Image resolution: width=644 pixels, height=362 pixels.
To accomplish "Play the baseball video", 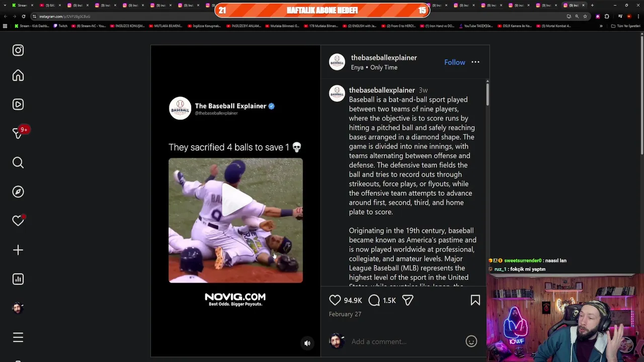I will coord(235,200).
